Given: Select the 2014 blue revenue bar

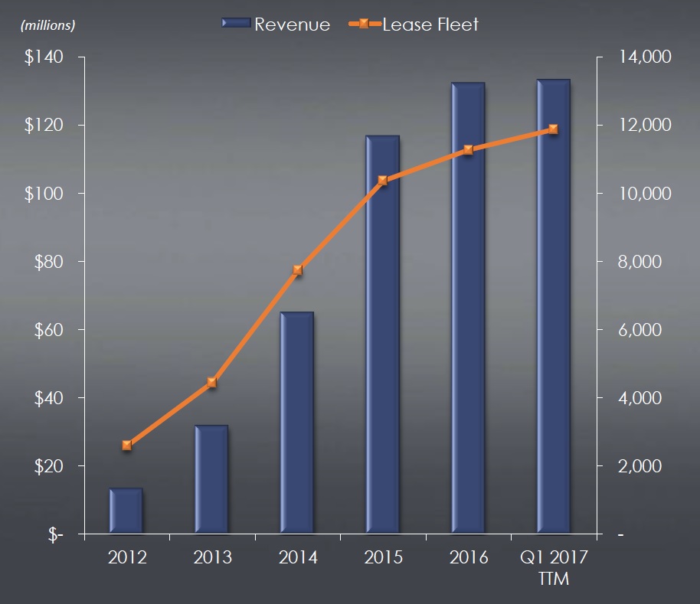Looking at the screenshot, I should 298,423.
